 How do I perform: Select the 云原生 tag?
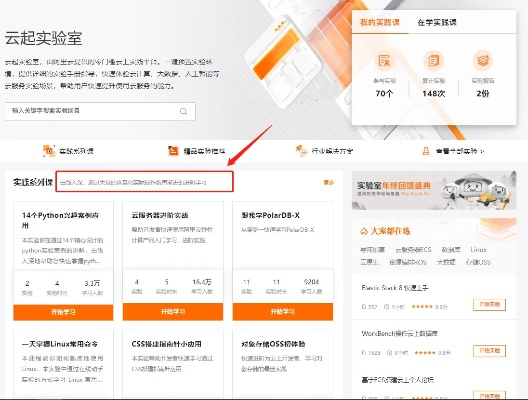click(x=369, y=262)
